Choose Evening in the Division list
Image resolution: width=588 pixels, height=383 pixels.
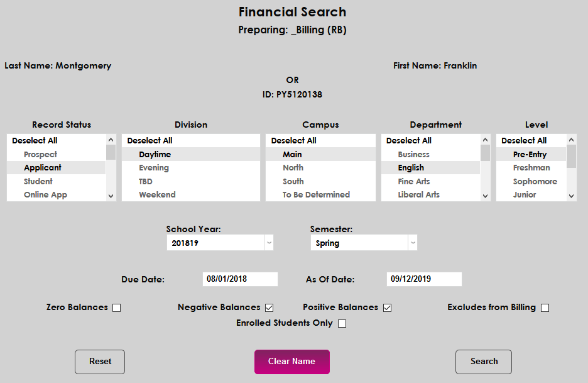pos(154,168)
